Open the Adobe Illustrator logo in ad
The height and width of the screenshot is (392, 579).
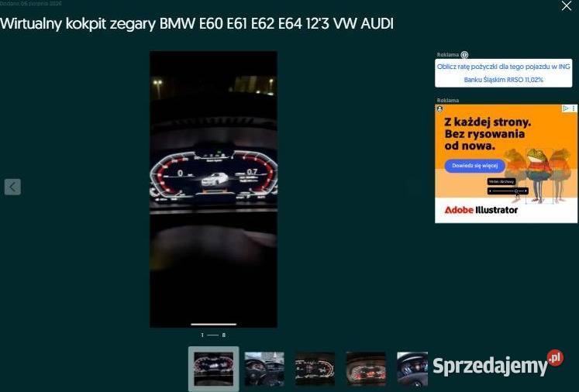(481, 210)
